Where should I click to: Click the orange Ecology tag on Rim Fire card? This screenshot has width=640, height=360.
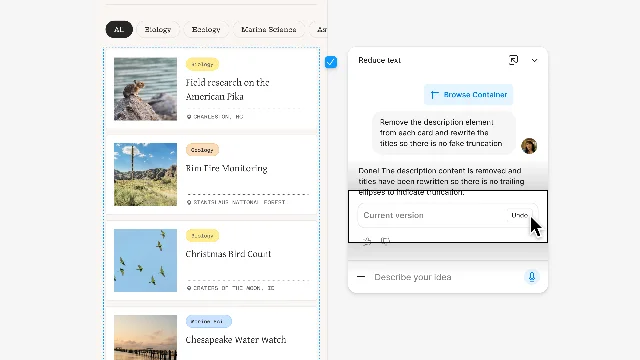pyautogui.click(x=202, y=150)
